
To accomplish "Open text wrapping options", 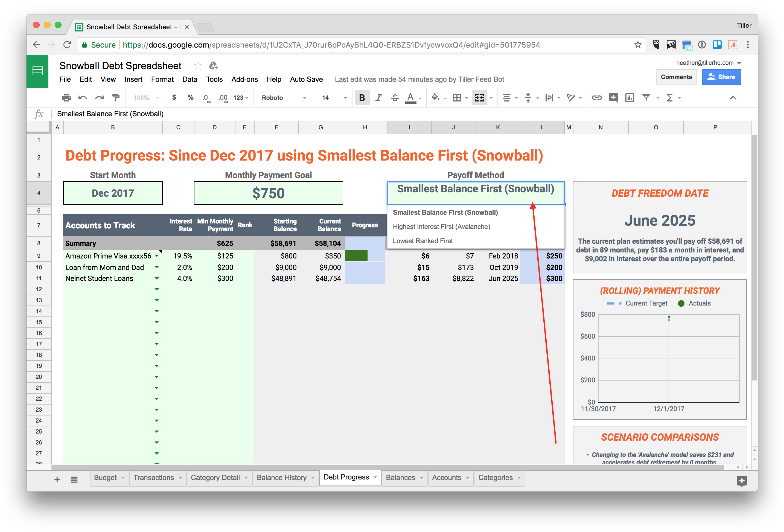I will 549,98.
